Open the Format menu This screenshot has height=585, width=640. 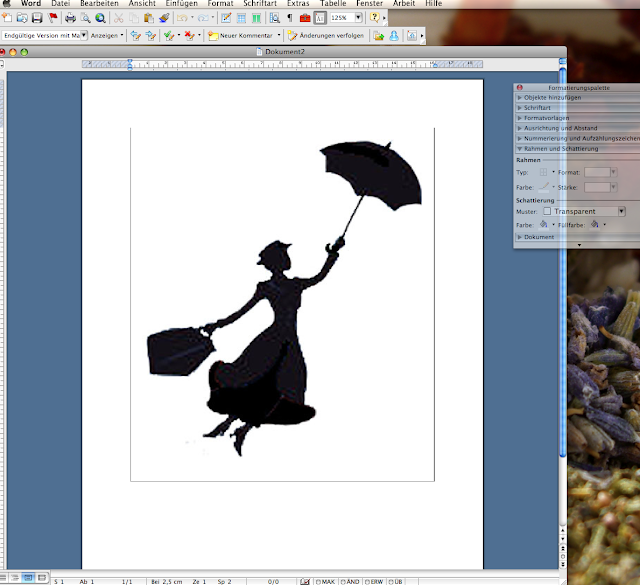coord(220,4)
